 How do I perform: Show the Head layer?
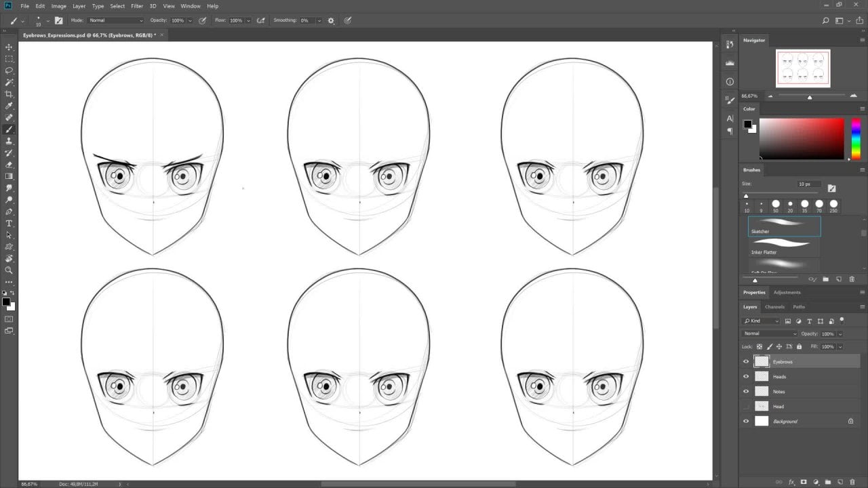point(746,406)
